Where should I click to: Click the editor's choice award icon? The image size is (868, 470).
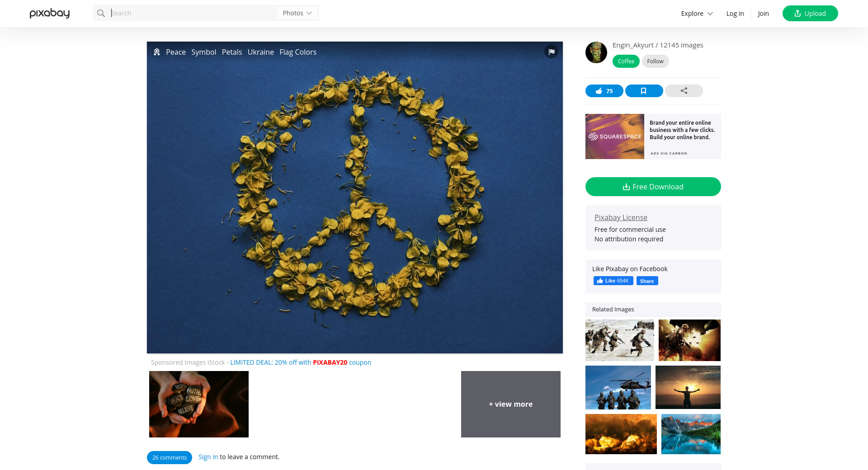pyautogui.click(x=157, y=52)
